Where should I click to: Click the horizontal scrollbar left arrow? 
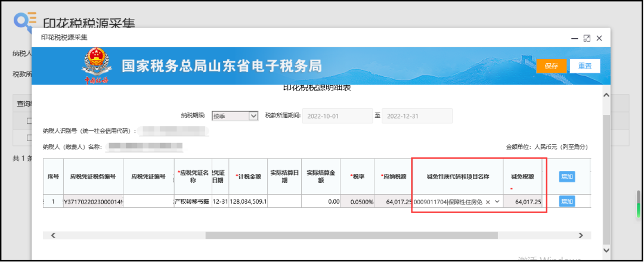53,235
